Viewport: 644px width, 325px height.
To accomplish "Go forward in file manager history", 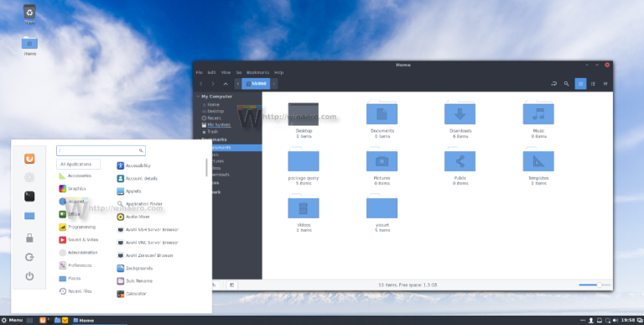I will 213,83.
